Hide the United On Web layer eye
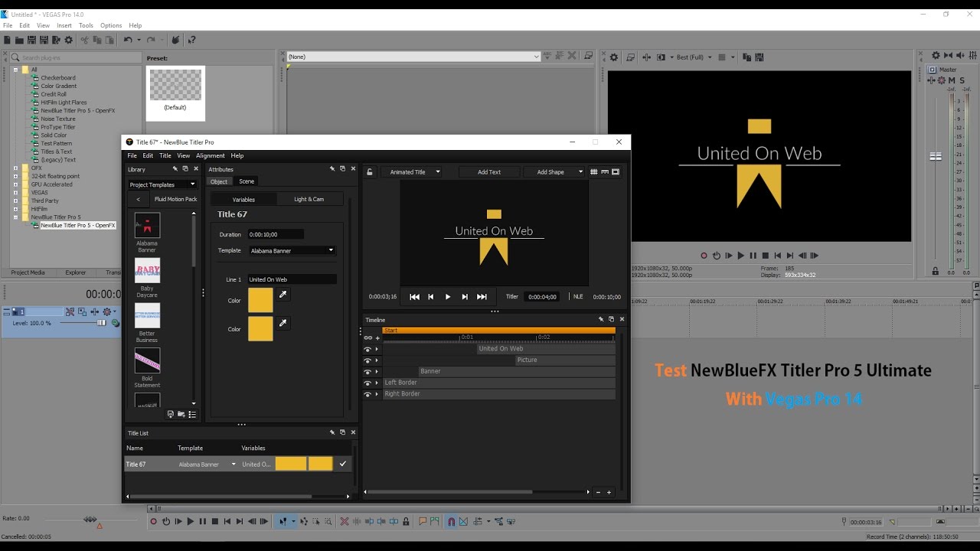The width and height of the screenshot is (980, 551). 367,349
